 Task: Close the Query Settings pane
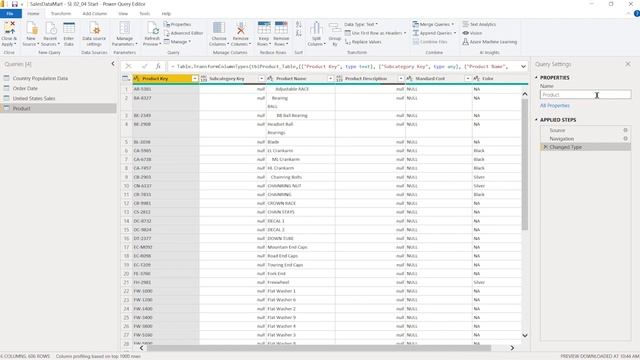(628, 64)
